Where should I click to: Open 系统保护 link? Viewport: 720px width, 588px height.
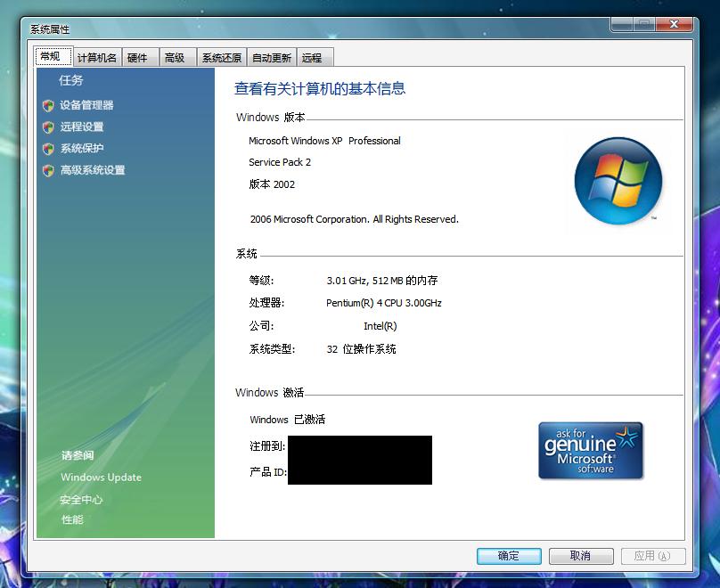[x=82, y=148]
